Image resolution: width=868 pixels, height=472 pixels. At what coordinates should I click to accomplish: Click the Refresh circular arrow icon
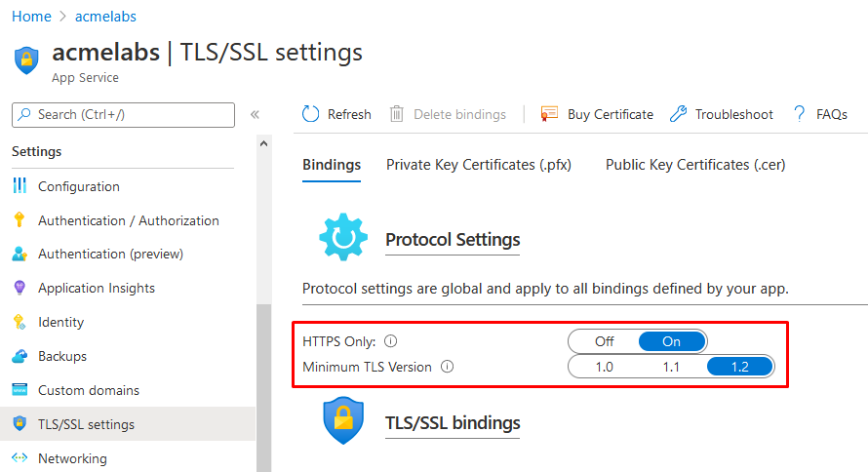[310, 114]
